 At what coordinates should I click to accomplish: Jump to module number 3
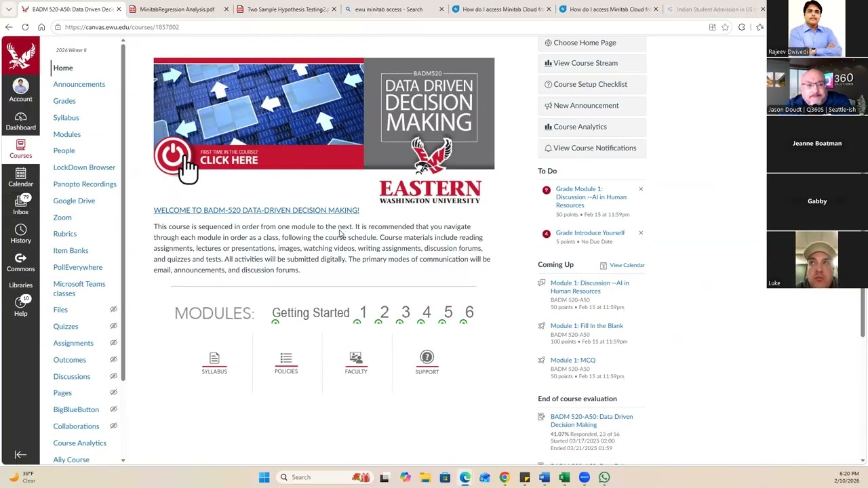pos(406,312)
